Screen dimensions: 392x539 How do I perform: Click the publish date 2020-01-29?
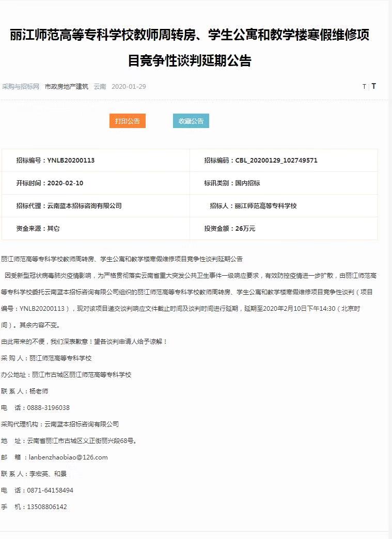tap(129, 87)
